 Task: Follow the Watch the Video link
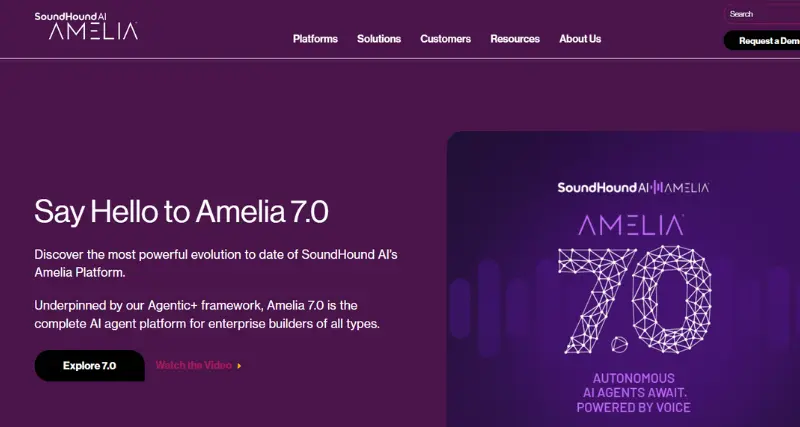coord(193,366)
